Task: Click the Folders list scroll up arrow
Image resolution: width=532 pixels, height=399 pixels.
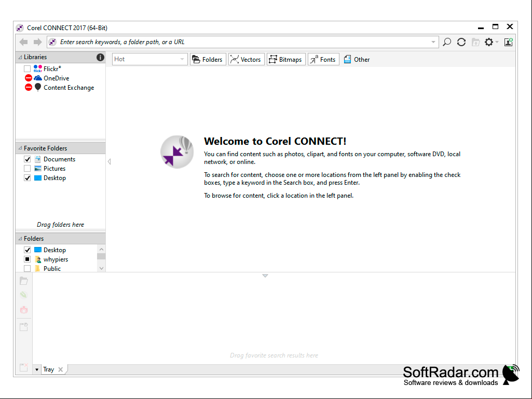Action: click(101, 250)
